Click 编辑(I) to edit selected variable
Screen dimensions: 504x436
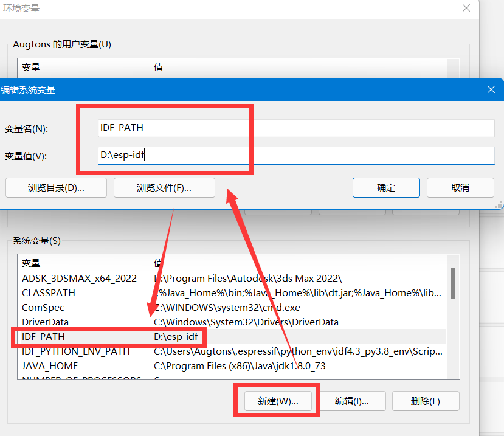click(x=352, y=401)
